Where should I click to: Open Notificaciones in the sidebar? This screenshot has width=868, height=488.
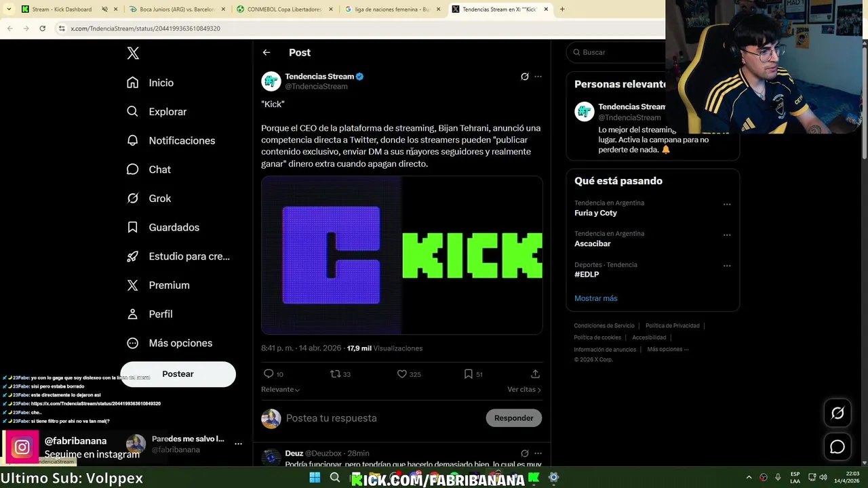pos(171,140)
